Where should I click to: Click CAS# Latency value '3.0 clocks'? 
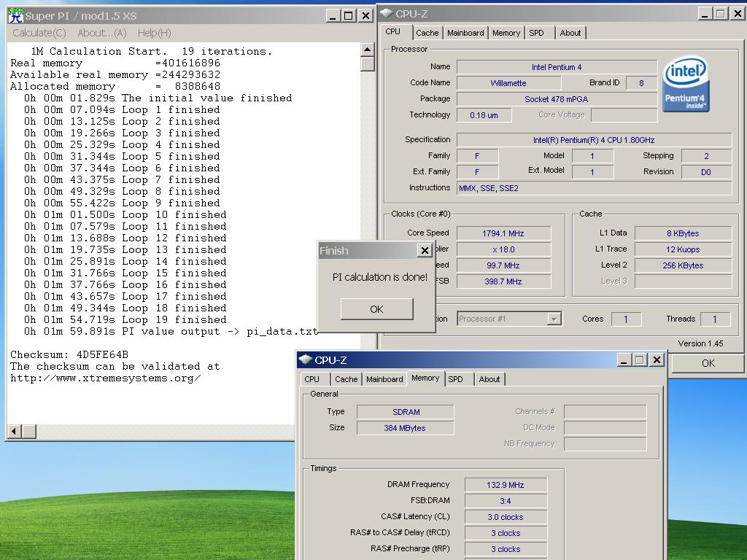coord(506,517)
